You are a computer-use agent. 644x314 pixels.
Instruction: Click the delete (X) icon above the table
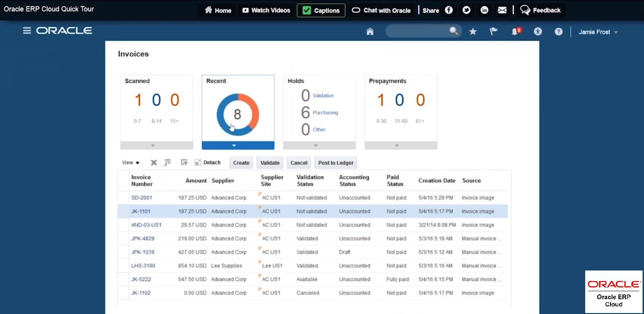(153, 162)
